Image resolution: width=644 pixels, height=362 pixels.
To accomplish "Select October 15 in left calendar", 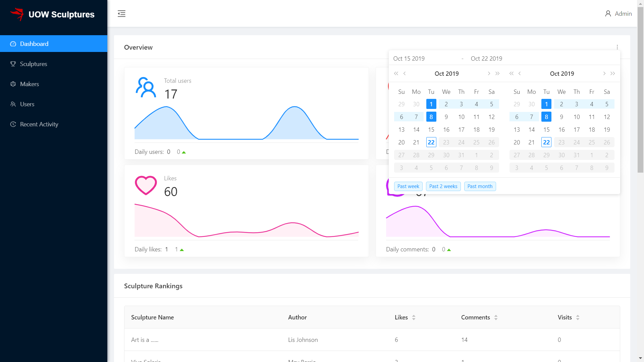I will click(x=431, y=130).
